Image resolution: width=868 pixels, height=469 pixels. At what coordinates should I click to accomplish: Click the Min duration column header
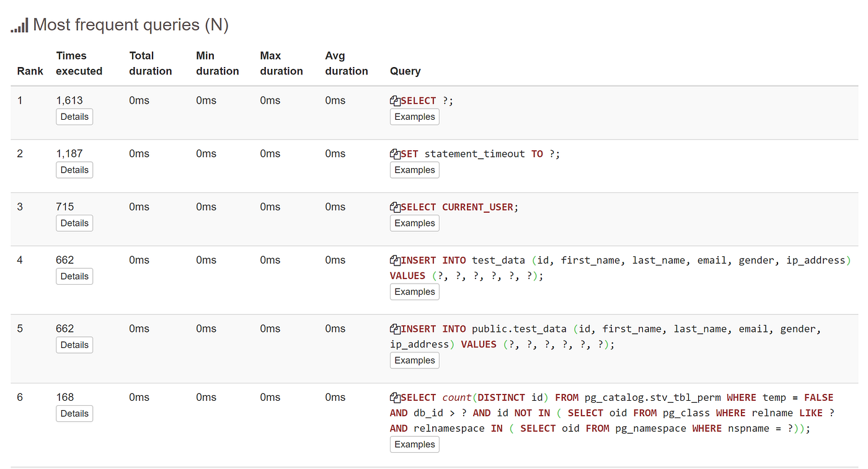(218, 63)
